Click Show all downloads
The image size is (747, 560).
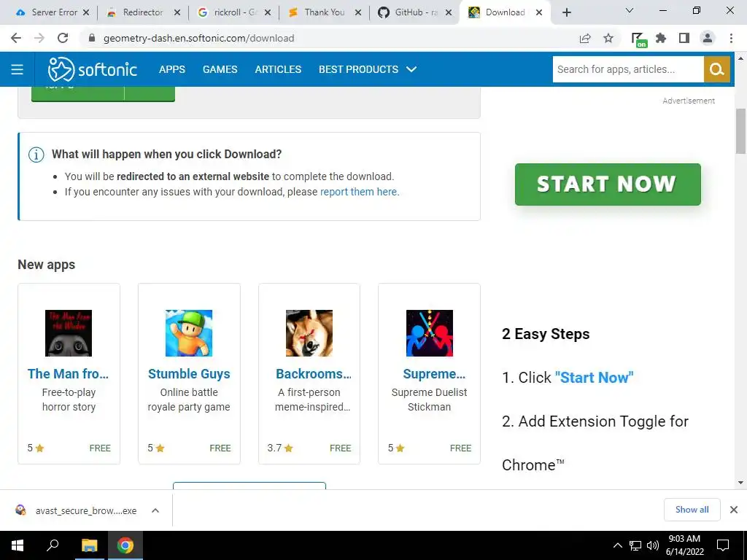[692, 510]
